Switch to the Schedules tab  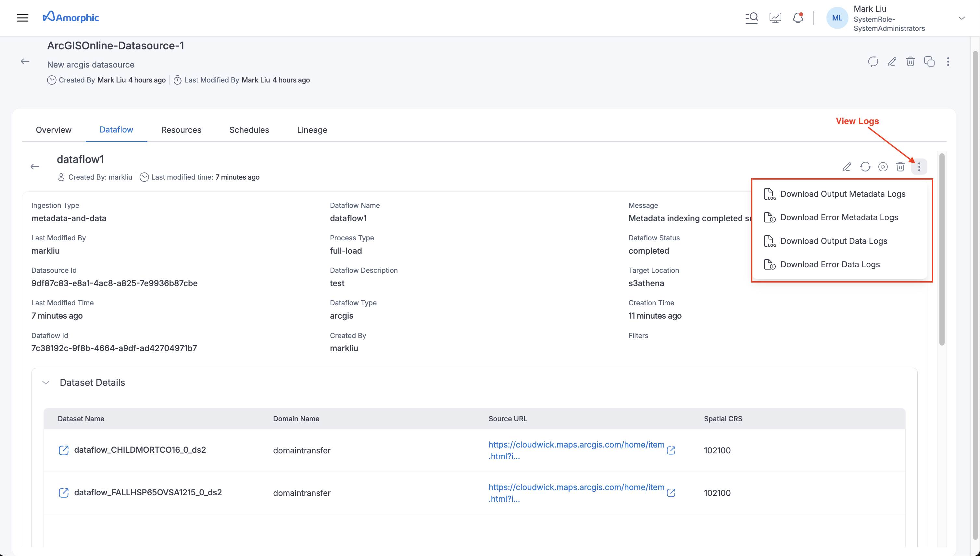coord(249,130)
